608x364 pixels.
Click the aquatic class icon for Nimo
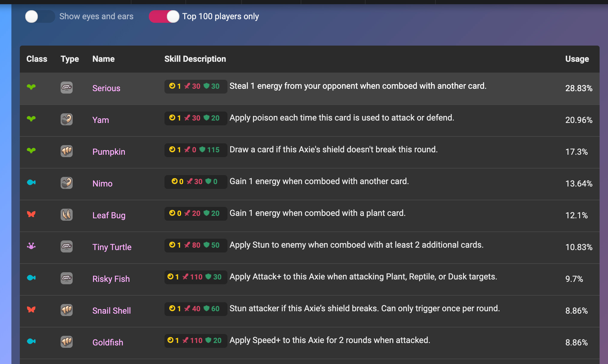coord(31,182)
